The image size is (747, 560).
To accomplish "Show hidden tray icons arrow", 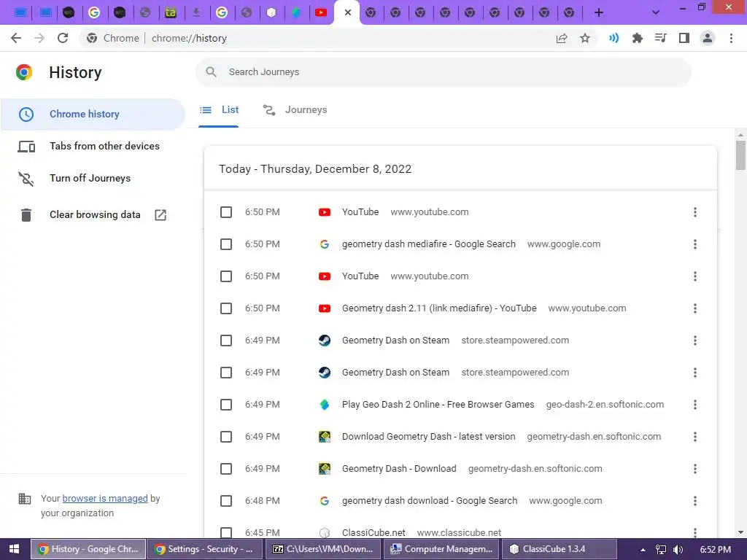I will (x=643, y=550).
